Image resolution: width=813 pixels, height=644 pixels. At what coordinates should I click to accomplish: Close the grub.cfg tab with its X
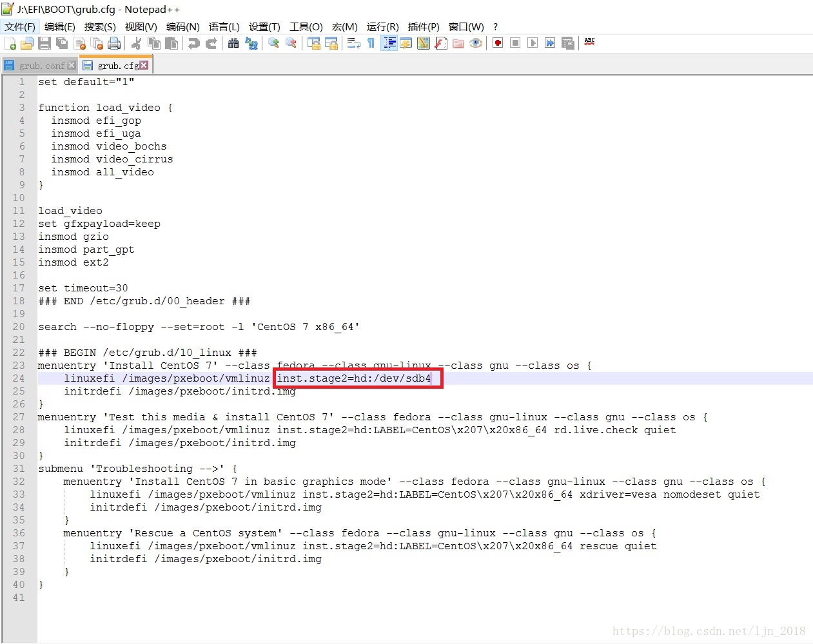144,65
